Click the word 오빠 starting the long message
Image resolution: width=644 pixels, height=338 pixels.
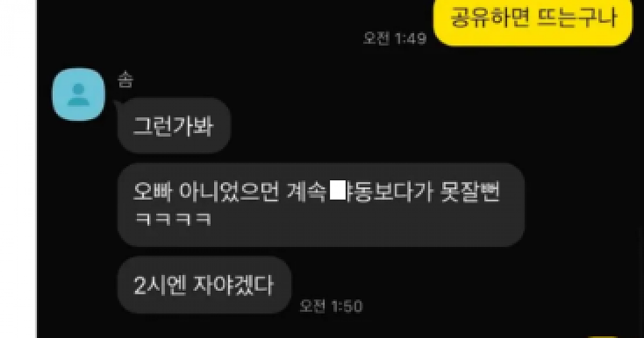pyautogui.click(x=151, y=193)
